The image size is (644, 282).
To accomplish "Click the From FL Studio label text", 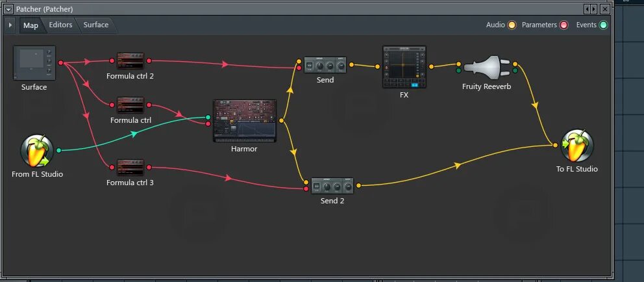I will 38,174.
